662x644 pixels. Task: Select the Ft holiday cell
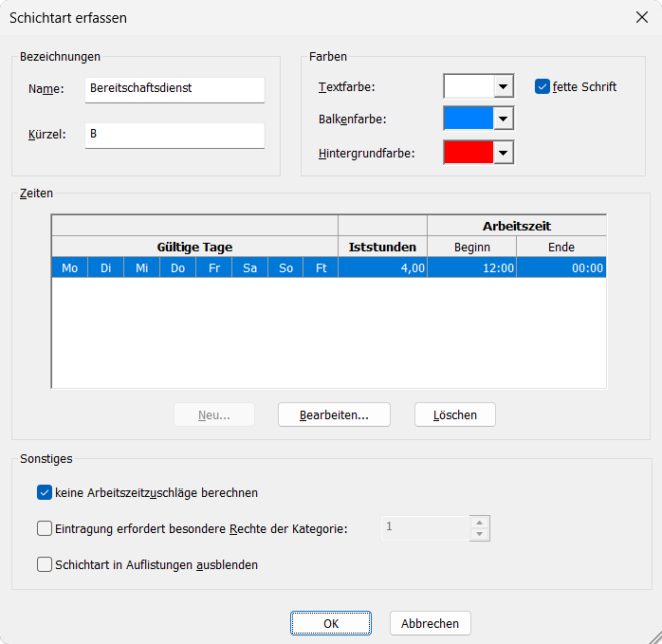pyautogui.click(x=321, y=267)
